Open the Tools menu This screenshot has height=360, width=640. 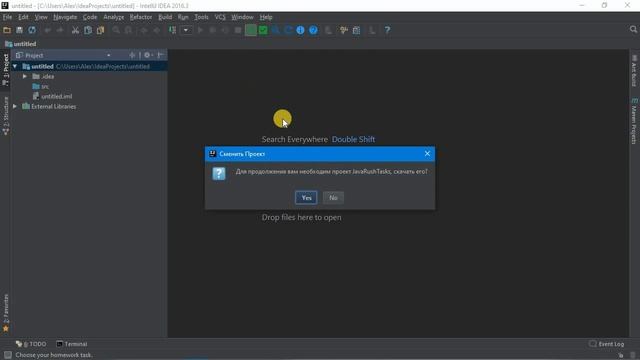[x=201, y=17]
